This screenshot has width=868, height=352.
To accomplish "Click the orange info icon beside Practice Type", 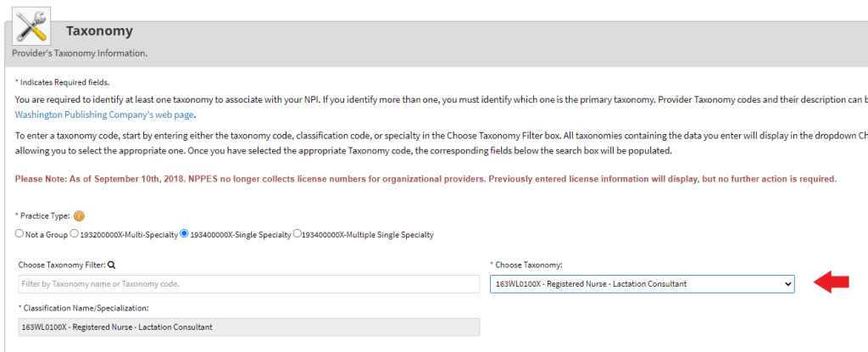I will 80,215.
